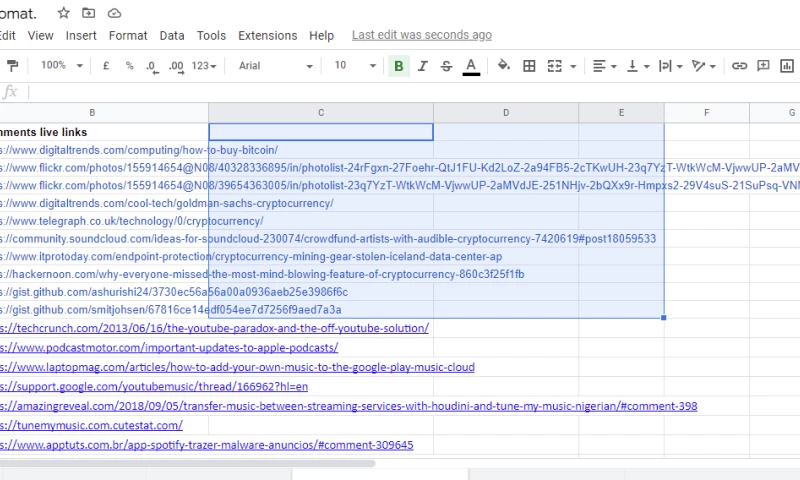Select column F header
The image size is (800, 480).
[707, 113]
